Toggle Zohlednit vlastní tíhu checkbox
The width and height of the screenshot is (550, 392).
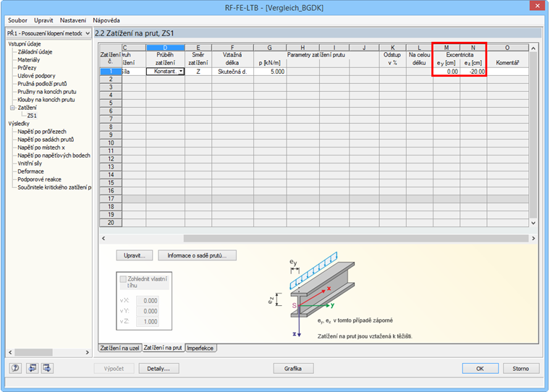(x=123, y=279)
